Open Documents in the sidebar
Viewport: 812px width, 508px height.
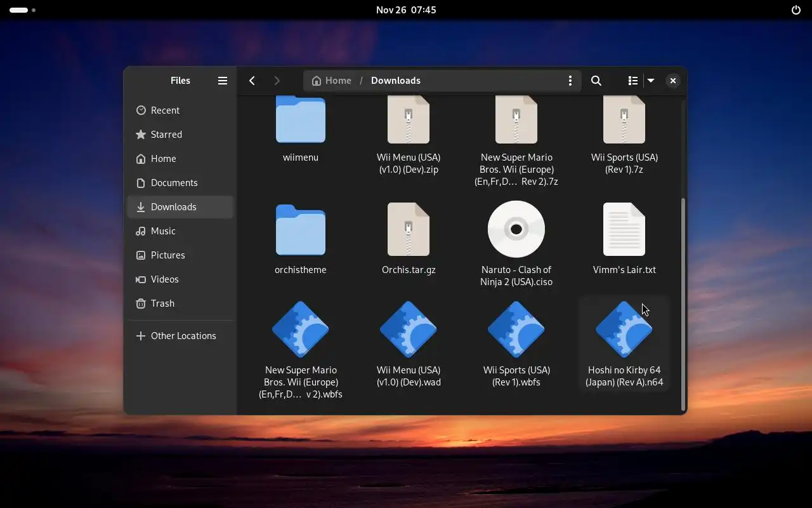coord(181,183)
